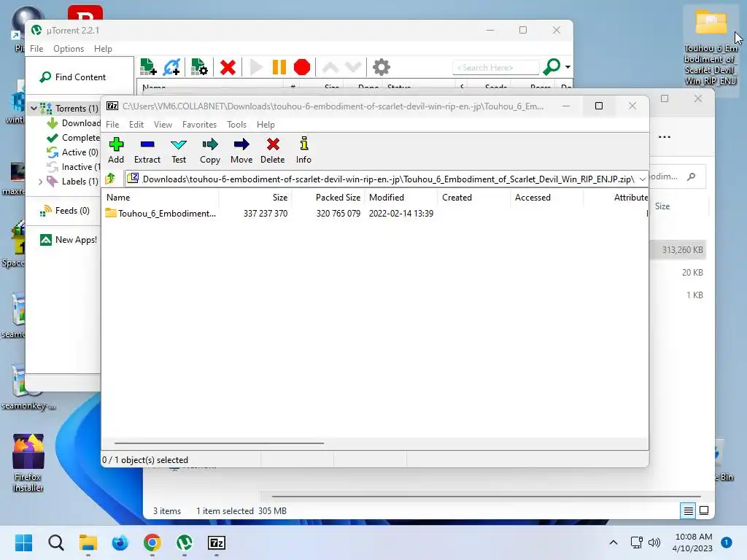Click File Explorer's horizontal scrollbar at bottom
Viewport: 747px width, 560px height.
pyautogui.click(x=486, y=496)
